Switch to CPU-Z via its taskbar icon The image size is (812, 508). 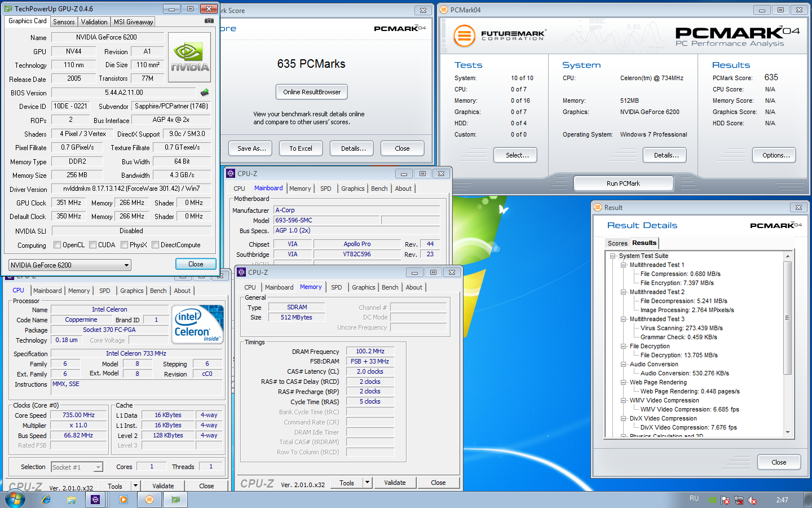[95, 500]
